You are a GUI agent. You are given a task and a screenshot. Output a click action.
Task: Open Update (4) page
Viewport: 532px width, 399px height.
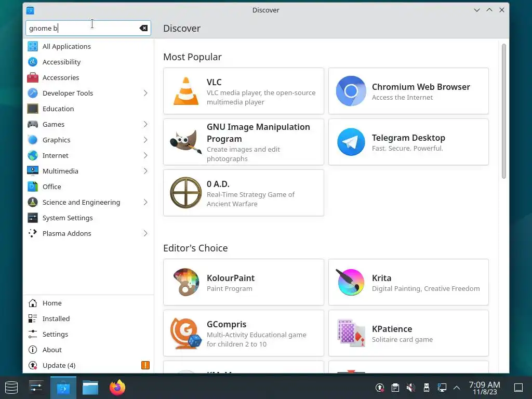[88, 366]
